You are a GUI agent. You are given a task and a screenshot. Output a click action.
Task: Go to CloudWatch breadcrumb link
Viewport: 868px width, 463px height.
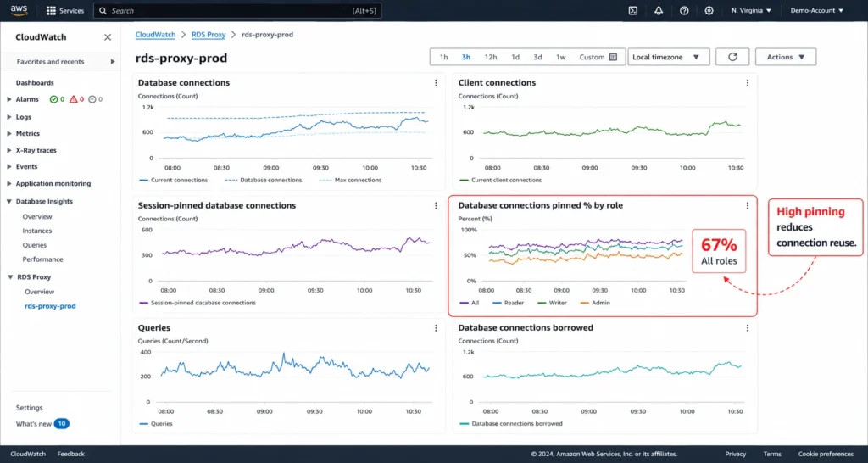tap(156, 34)
